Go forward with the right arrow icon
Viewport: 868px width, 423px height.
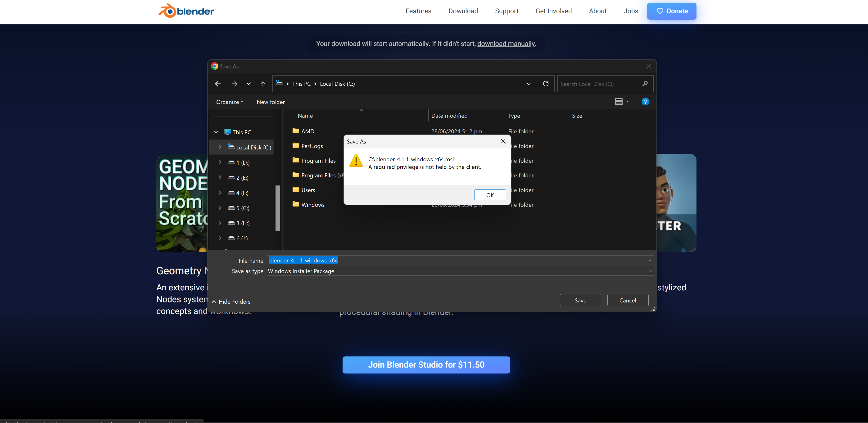(x=234, y=84)
